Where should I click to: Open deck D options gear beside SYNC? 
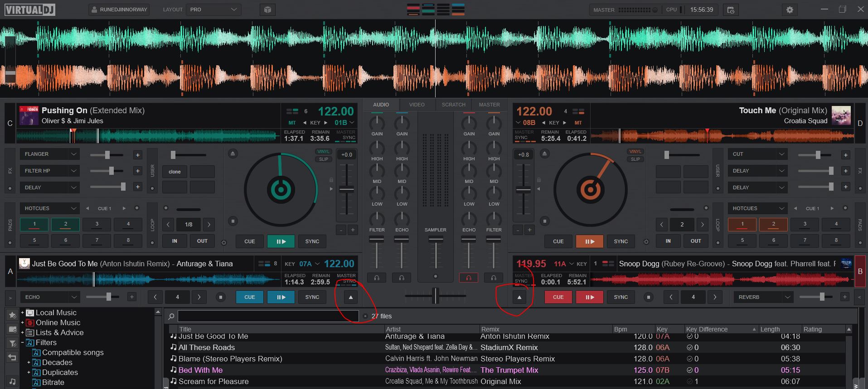(x=646, y=242)
